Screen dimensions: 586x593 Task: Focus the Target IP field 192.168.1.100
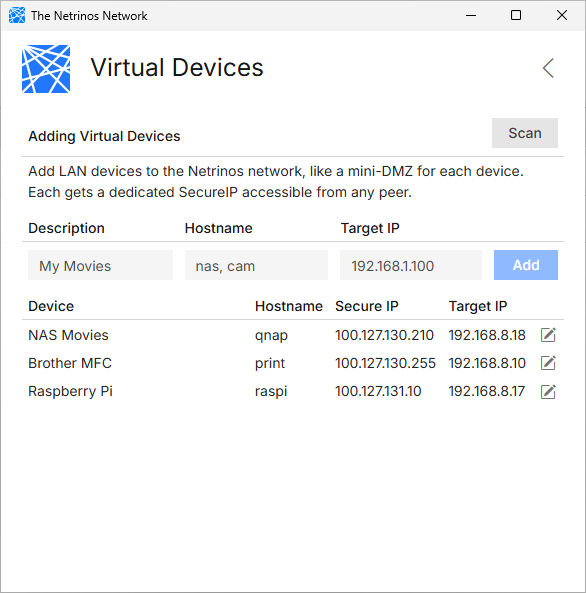[411, 265]
